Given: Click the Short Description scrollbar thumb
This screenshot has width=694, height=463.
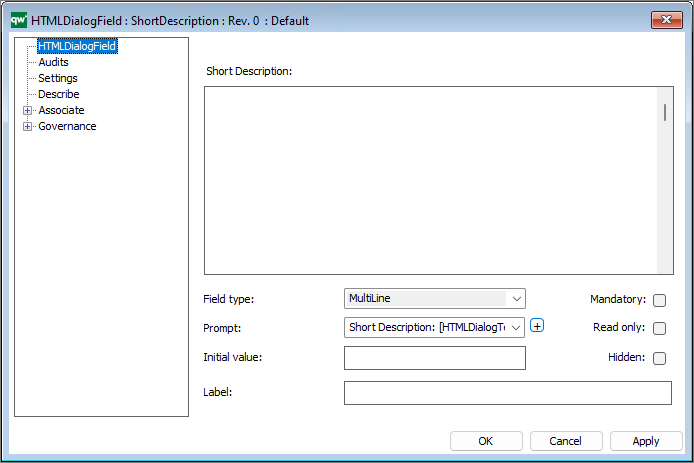Looking at the screenshot, I should (665, 112).
